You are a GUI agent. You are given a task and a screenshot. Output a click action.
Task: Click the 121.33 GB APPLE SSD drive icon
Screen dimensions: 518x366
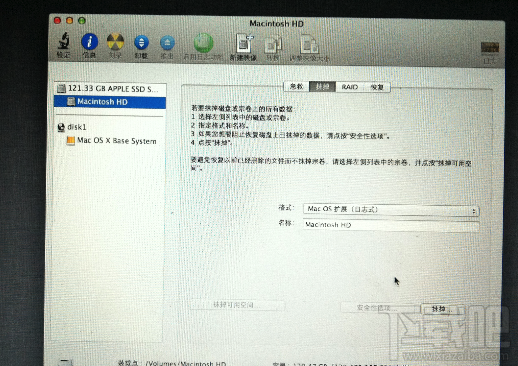[61, 89]
